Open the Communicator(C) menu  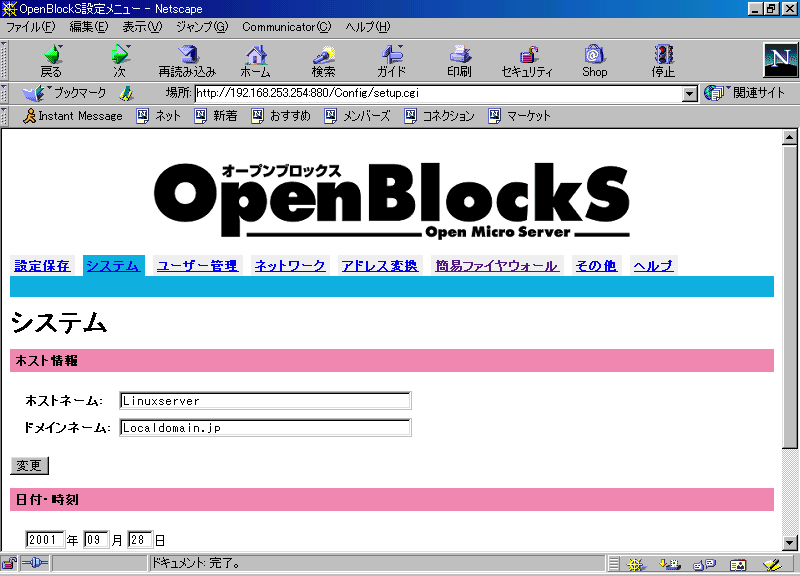coord(287,27)
